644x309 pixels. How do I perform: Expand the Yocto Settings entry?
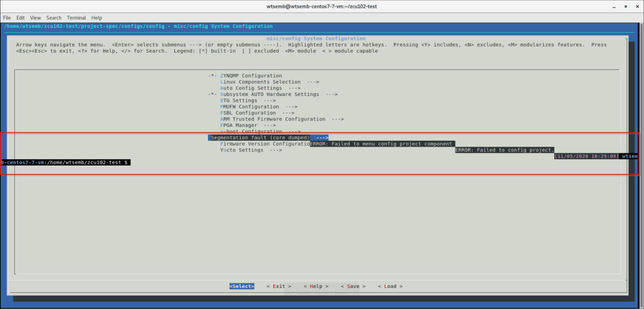pos(241,150)
